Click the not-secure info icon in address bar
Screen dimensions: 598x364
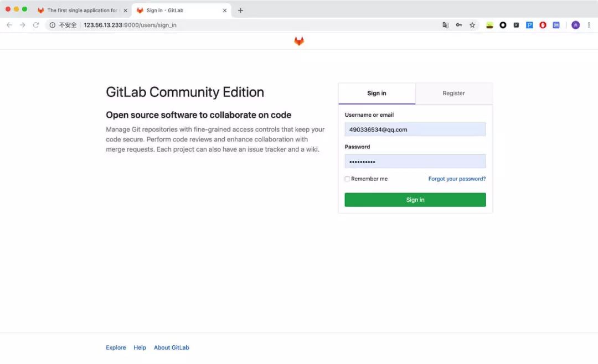[x=52, y=25]
